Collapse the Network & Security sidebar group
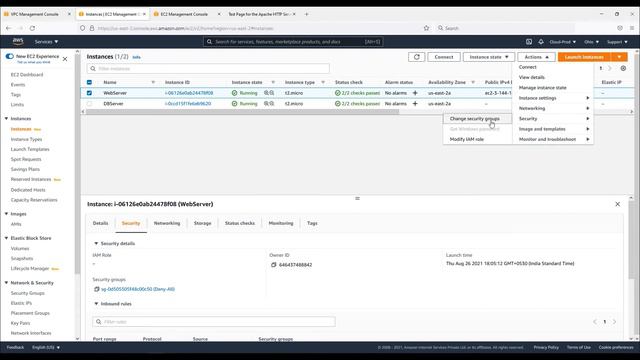 pyautogui.click(x=7, y=282)
